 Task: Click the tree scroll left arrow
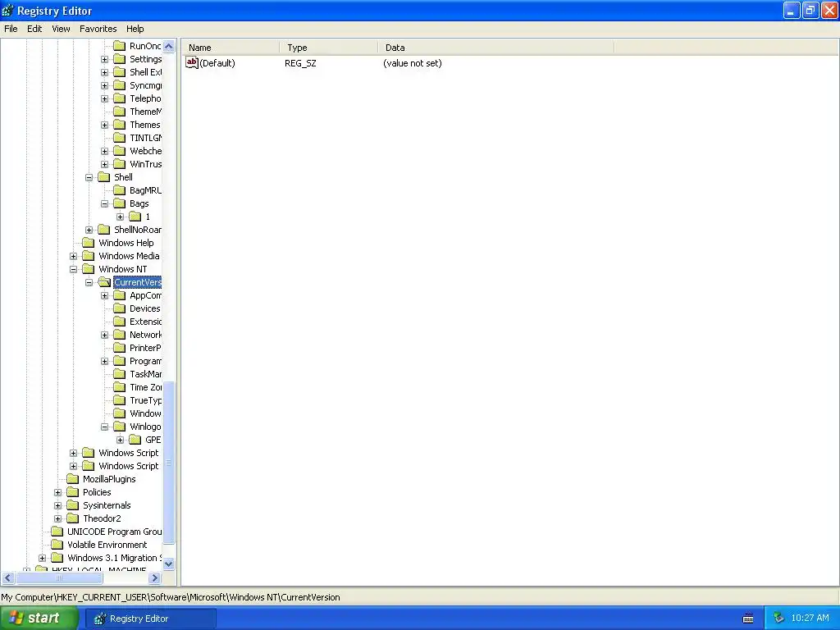tap(8, 578)
